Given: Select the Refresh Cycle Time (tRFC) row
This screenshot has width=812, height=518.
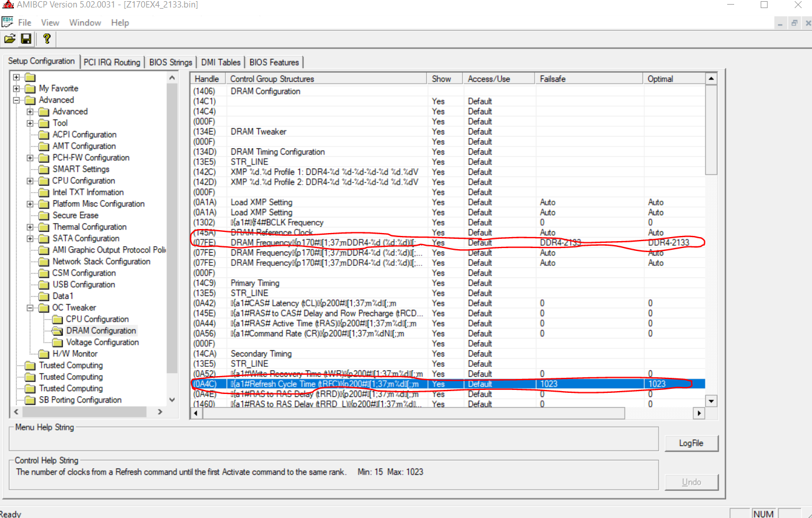Looking at the screenshot, I should coord(448,384).
